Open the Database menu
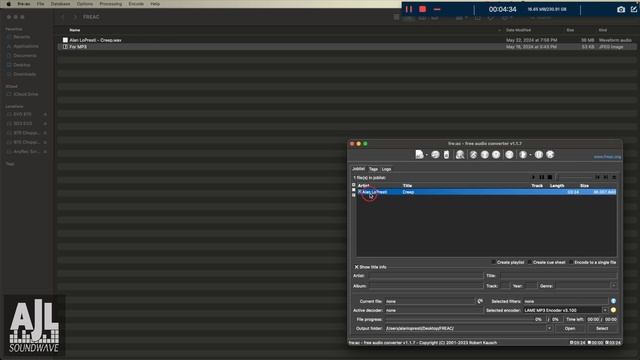 (x=60, y=4)
